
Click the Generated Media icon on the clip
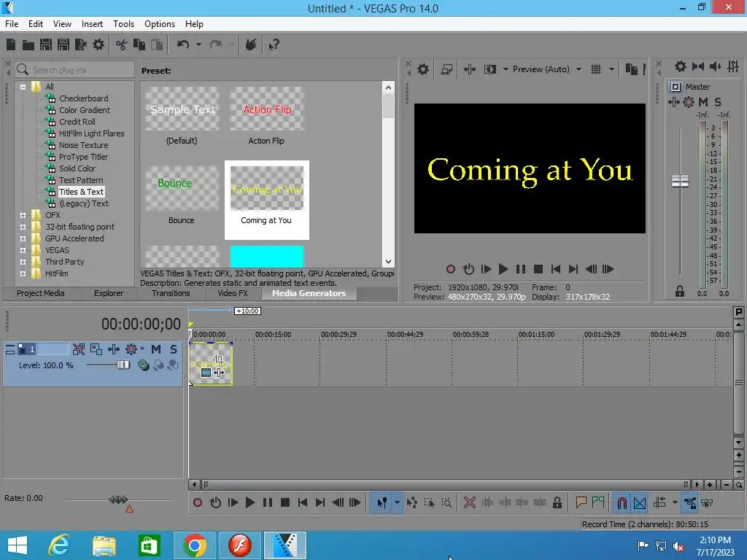[x=206, y=373]
